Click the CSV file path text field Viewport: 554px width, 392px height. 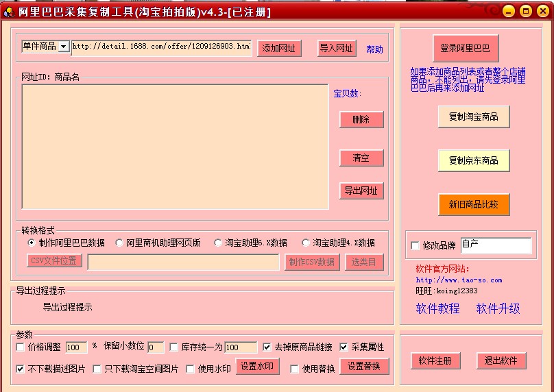pos(183,262)
